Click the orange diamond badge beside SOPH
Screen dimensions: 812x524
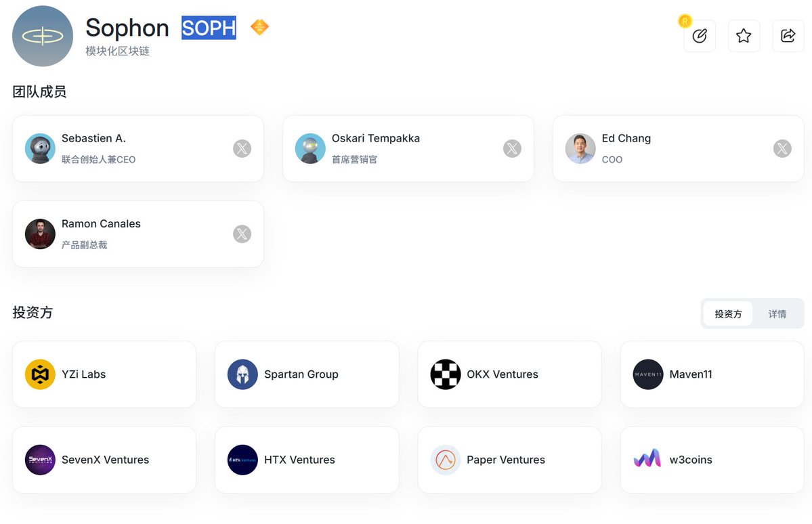coord(259,28)
